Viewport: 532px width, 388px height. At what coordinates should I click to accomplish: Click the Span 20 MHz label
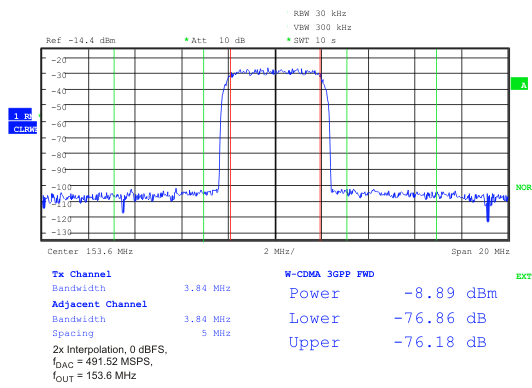tap(480, 251)
